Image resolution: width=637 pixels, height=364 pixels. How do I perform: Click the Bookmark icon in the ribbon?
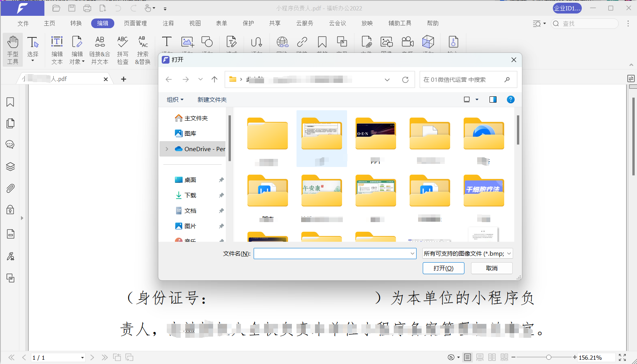[322, 42]
